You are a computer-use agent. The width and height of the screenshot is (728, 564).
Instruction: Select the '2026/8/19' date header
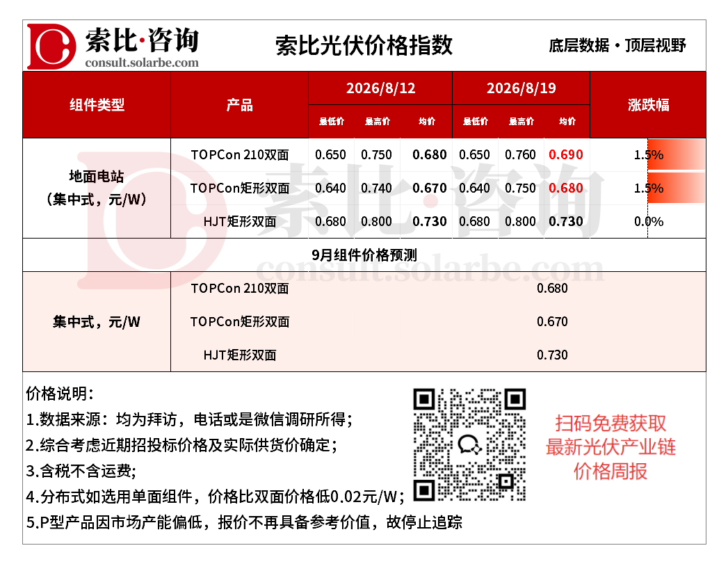pyautogui.click(x=521, y=88)
